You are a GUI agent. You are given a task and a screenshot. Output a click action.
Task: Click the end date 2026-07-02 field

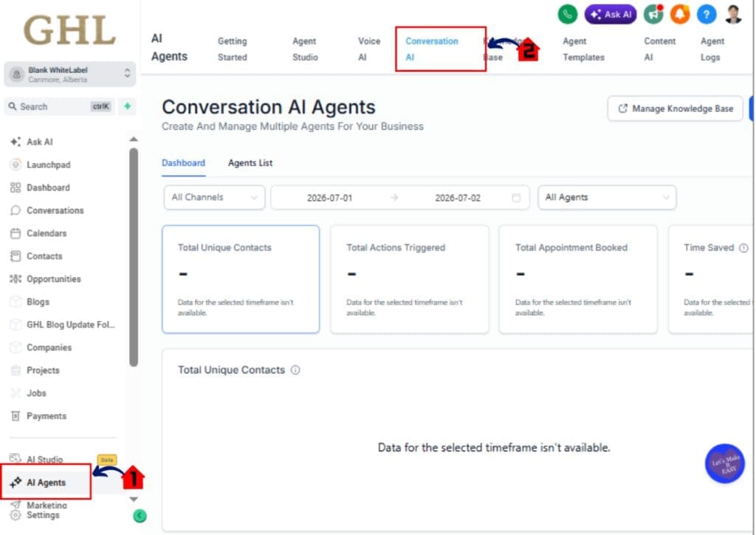pyautogui.click(x=458, y=198)
